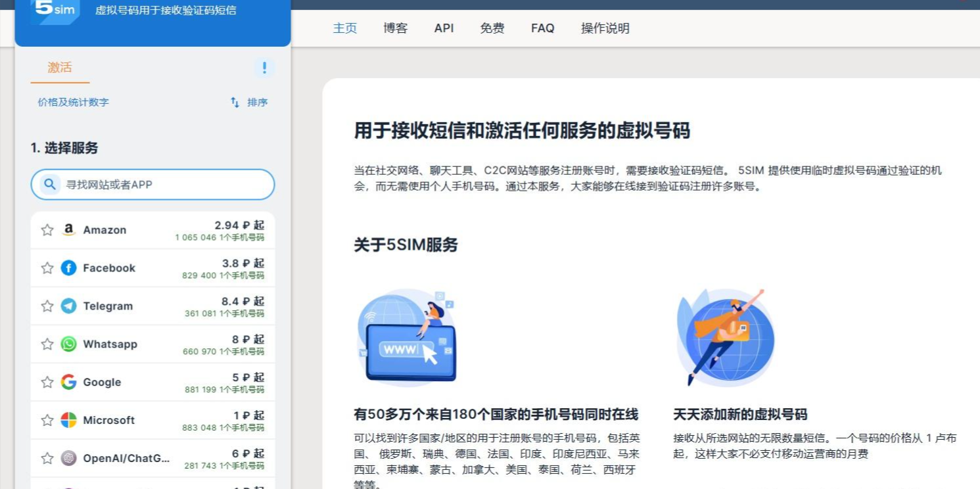Open the API nav item

pyautogui.click(x=444, y=28)
